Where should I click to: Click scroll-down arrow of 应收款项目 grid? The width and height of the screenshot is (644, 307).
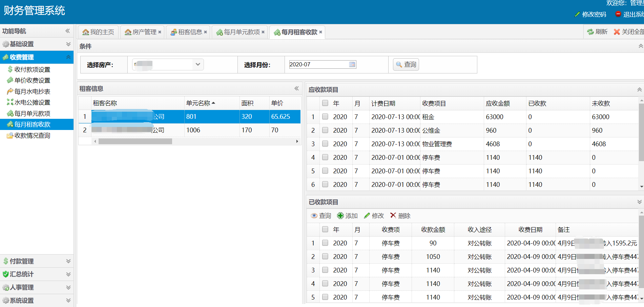(x=641, y=187)
